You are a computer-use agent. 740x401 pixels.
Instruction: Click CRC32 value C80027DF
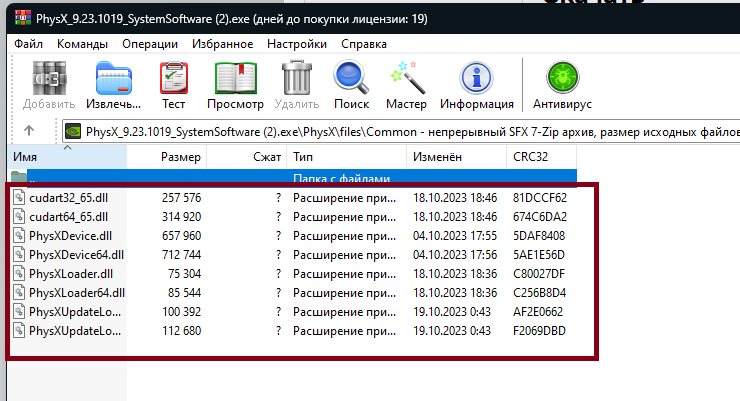point(539,274)
